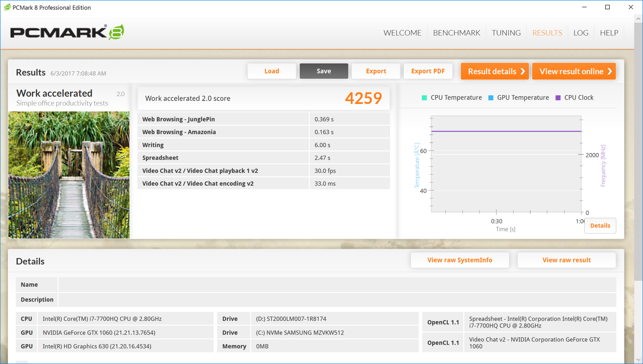Open the WELCOME tab
Viewport: 643px width, 364px height.
402,33
